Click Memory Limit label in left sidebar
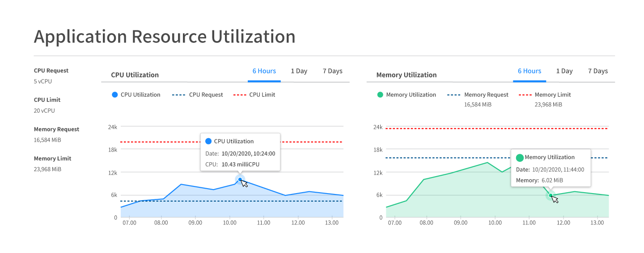Screen dimensions: 644x253 52,159
